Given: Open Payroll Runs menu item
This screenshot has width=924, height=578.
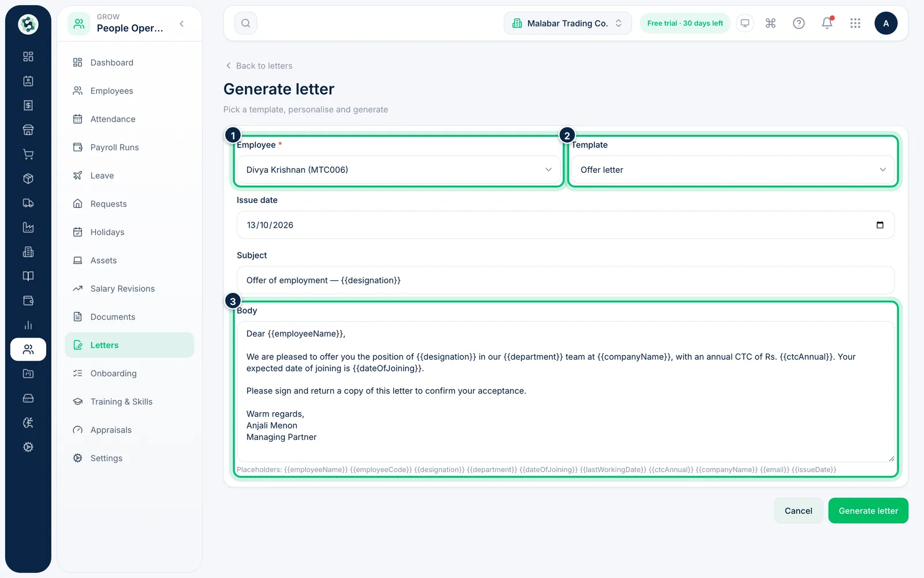Looking at the screenshot, I should 129,147.
